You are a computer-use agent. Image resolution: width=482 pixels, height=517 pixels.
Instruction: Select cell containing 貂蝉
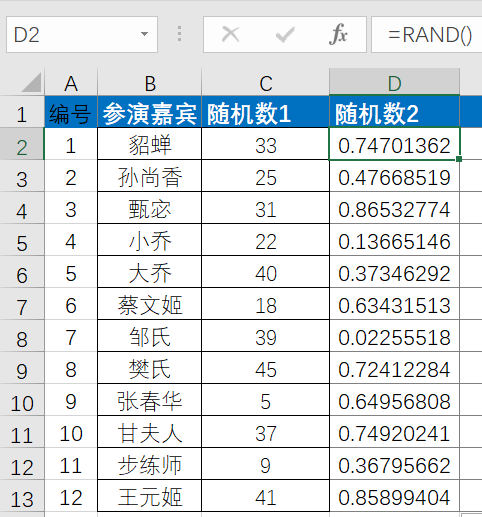[x=150, y=144]
